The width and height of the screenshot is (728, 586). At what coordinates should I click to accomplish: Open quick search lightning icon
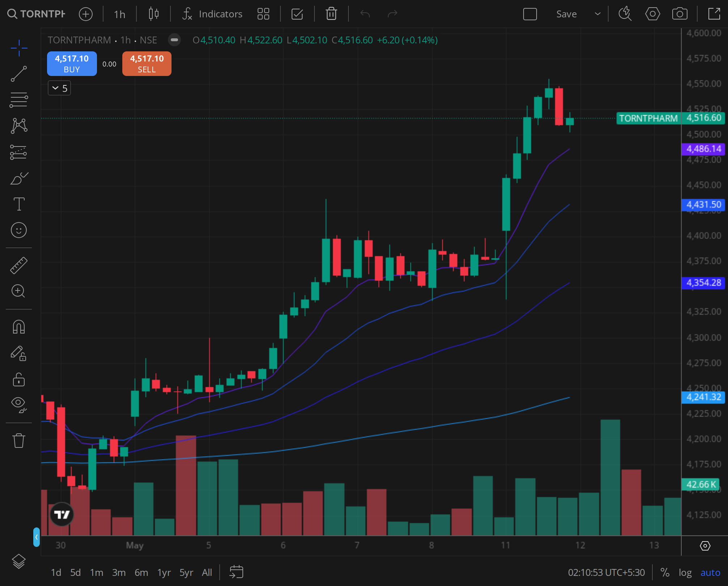pyautogui.click(x=625, y=14)
